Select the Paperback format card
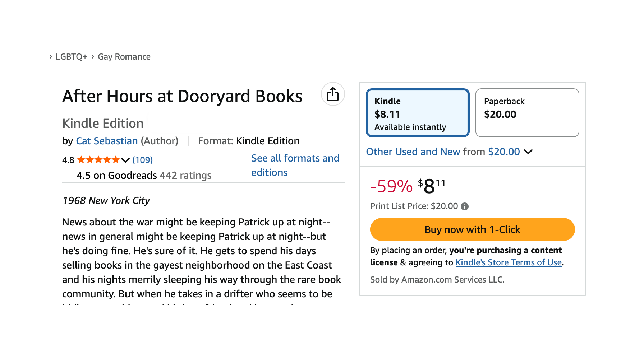The height and width of the screenshot is (354, 644). click(527, 112)
